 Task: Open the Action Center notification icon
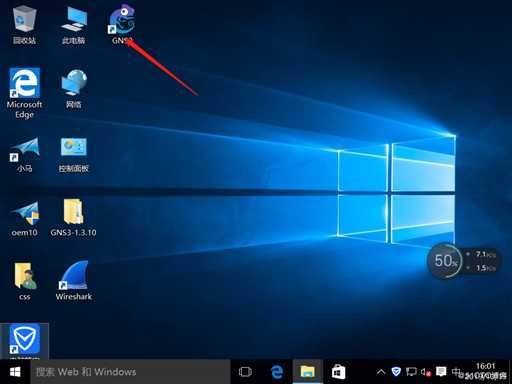[x=441, y=371]
